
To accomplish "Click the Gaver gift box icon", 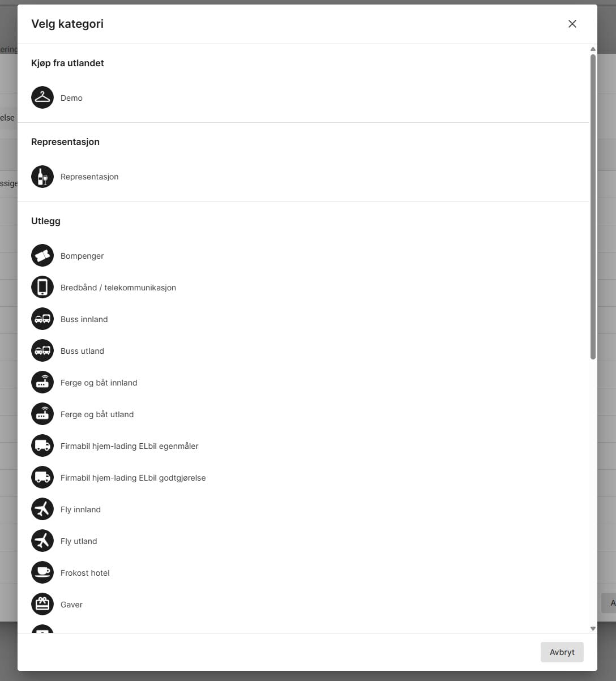I will [42, 605].
